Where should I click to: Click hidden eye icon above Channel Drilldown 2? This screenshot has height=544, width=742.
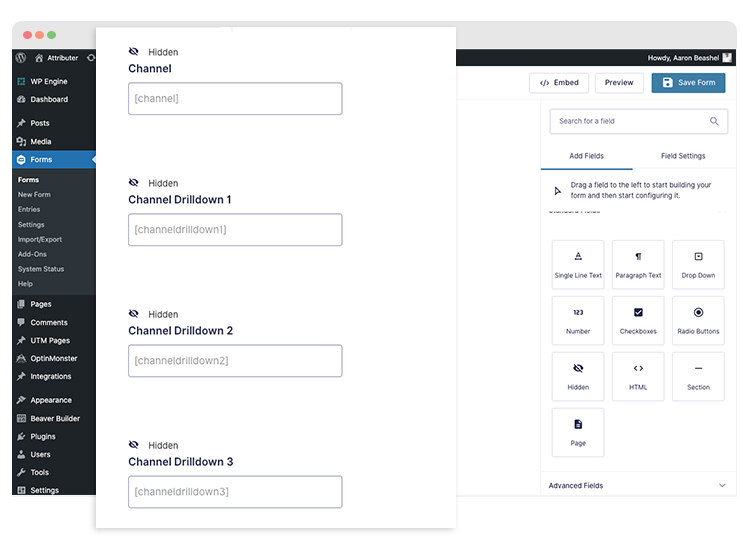coord(134,313)
